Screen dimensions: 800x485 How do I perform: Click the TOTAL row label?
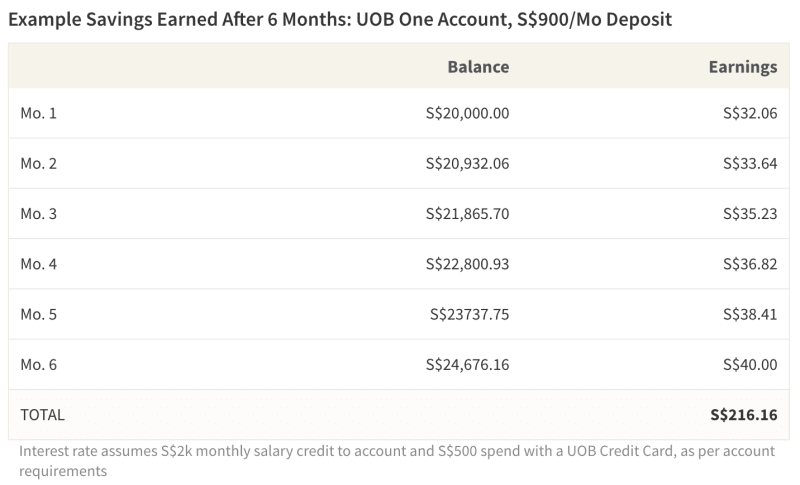tap(42, 415)
